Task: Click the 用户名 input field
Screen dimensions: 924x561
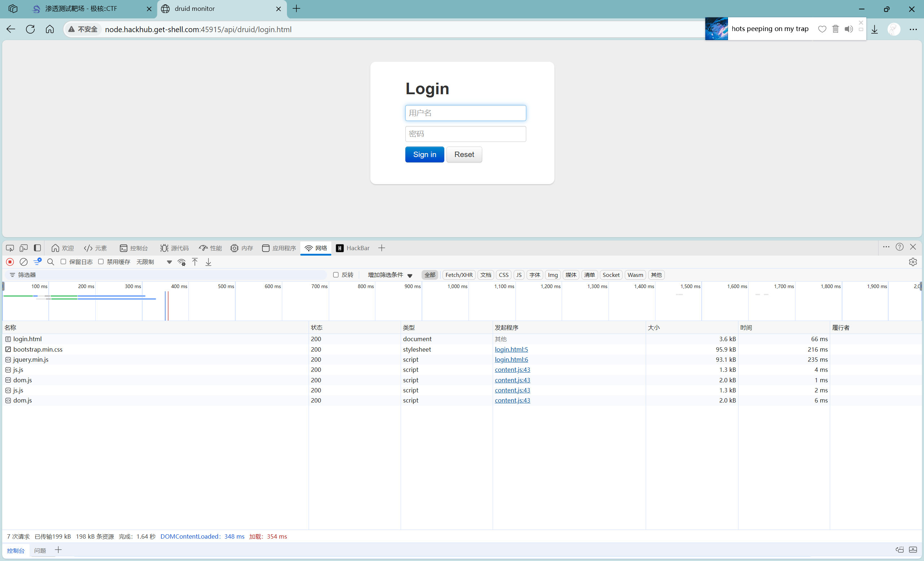Action: (x=465, y=113)
